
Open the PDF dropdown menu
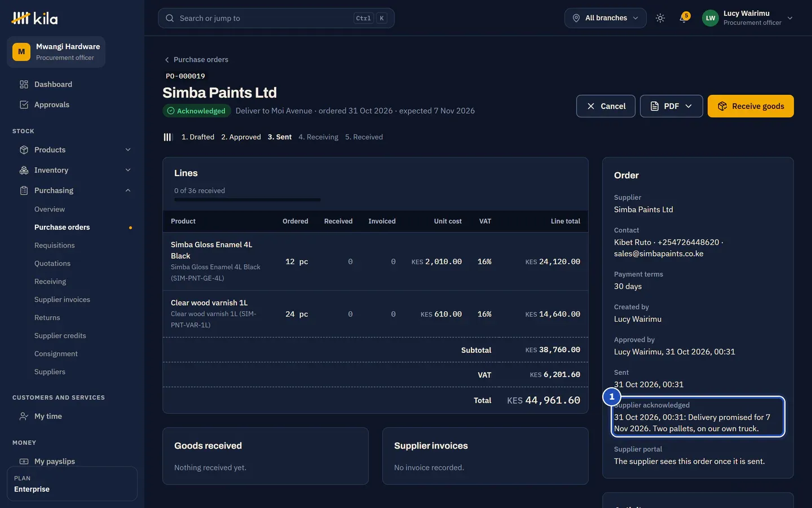click(671, 106)
